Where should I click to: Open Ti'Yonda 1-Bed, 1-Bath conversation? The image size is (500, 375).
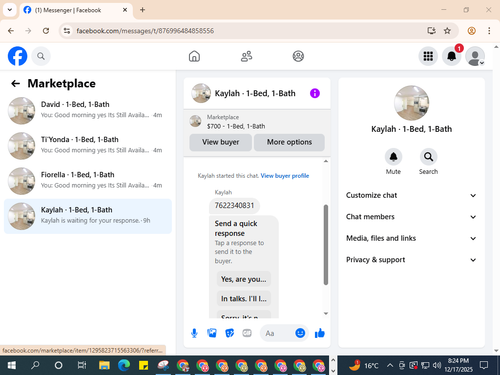[88, 146]
